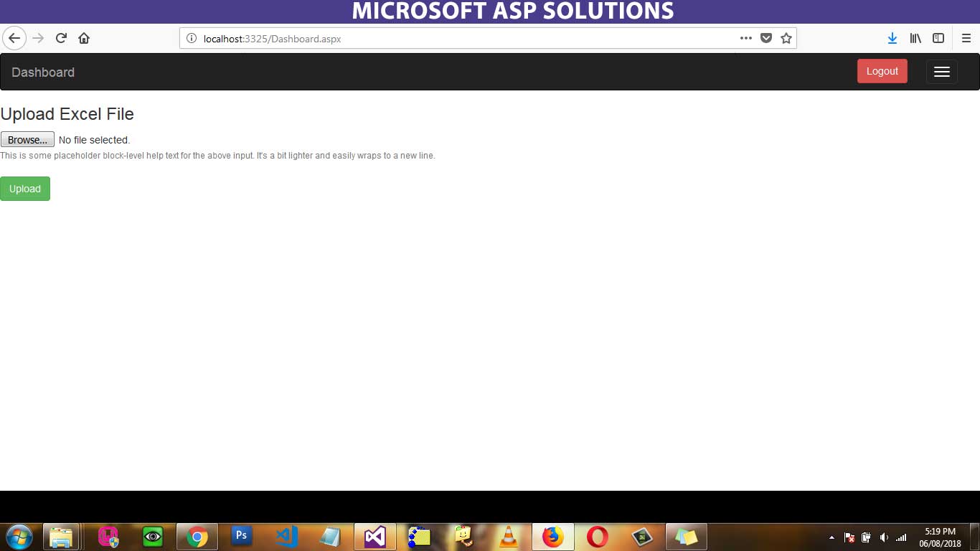Click the 'Upload Excel File' heading
This screenshot has height=551, width=980.
click(67, 114)
